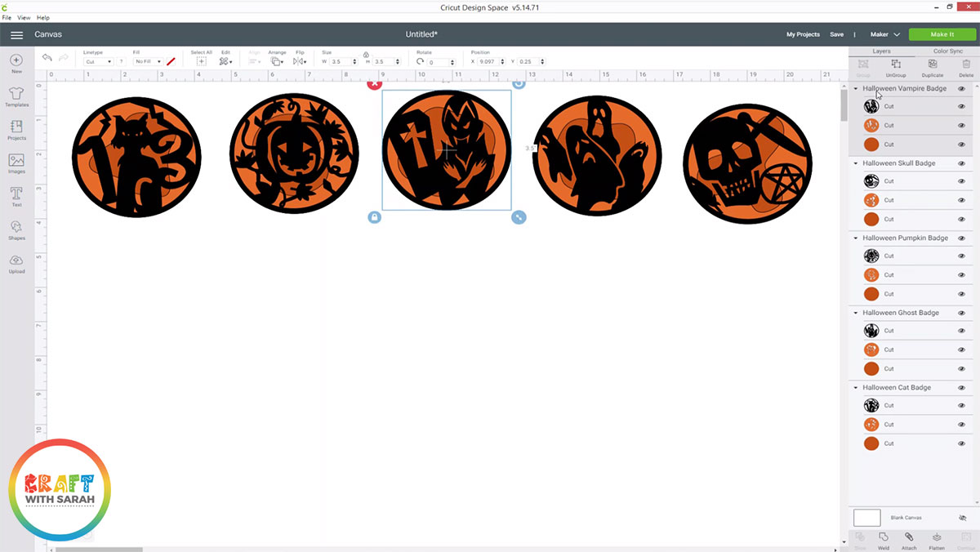Open the Shapes tool
980x552 pixels.
16,229
